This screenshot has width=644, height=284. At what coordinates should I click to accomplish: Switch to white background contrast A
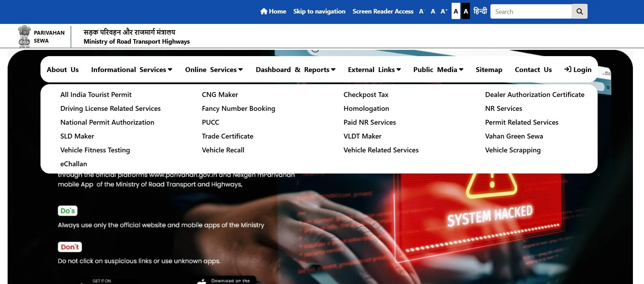coord(456,11)
